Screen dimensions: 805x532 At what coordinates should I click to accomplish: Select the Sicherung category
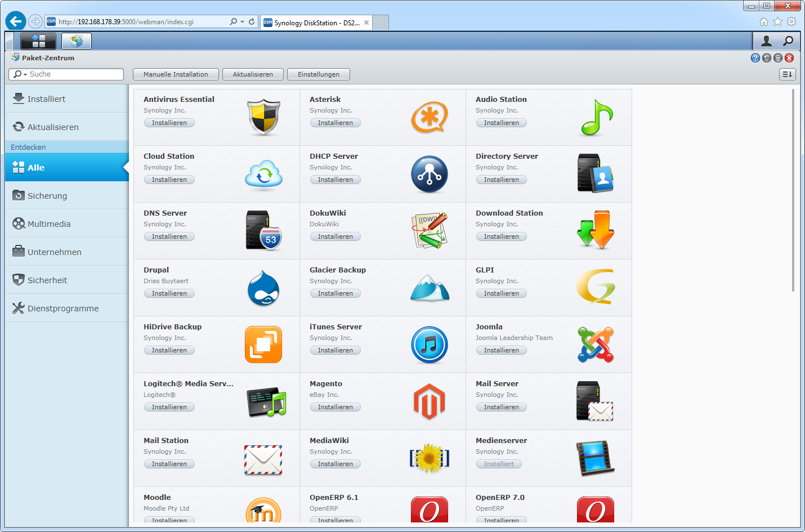[67, 195]
